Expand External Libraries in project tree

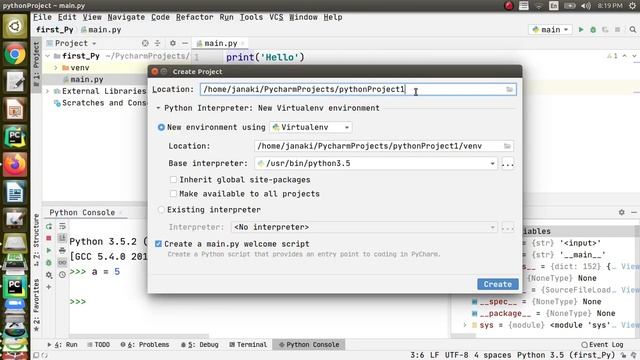pyautogui.click(x=48, y=91)
